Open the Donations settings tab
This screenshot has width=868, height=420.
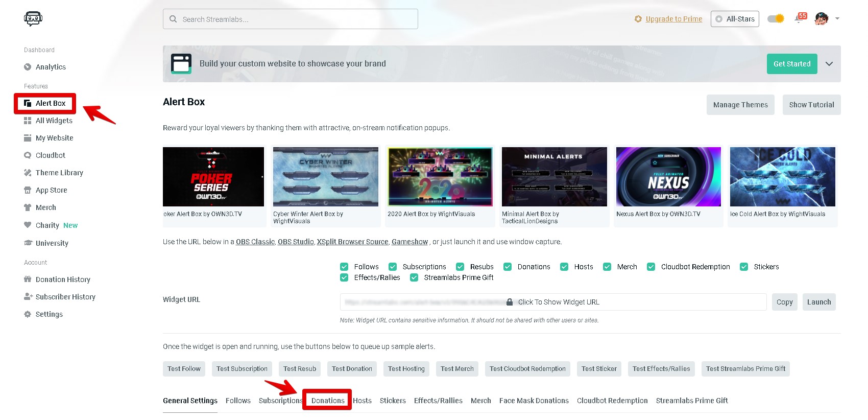[328, 401]
